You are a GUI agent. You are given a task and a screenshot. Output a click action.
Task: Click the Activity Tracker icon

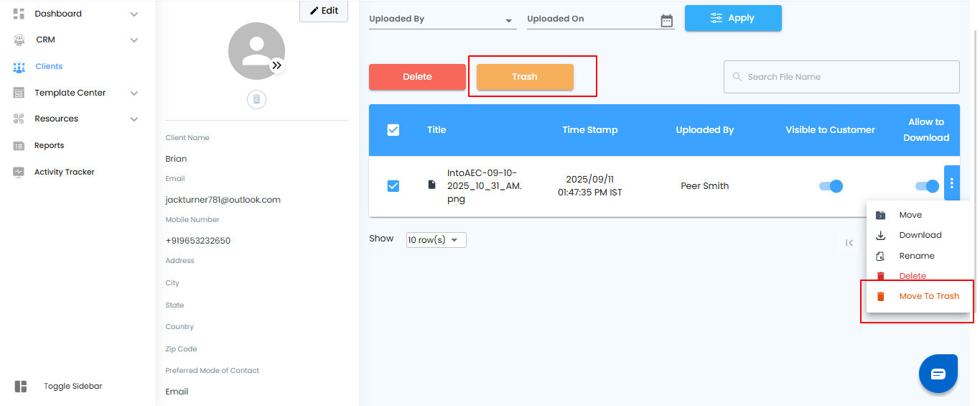pyautogui.click(x=19, y=172)
